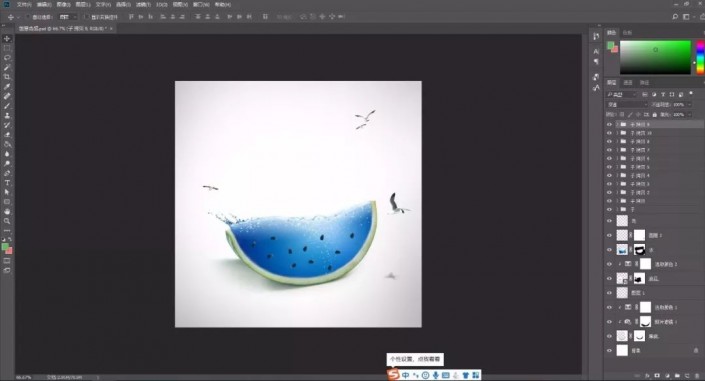Open the 窗口 menu
The height and width of the screenshot is (381, 705).
(x=201, y=4)
